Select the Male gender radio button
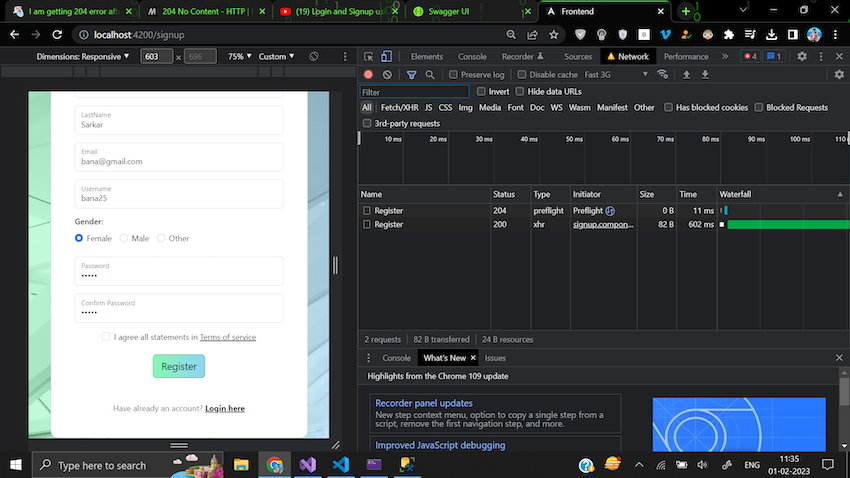Image resolution: width=850 pixels, height=478 pixels. click(124, 238)
